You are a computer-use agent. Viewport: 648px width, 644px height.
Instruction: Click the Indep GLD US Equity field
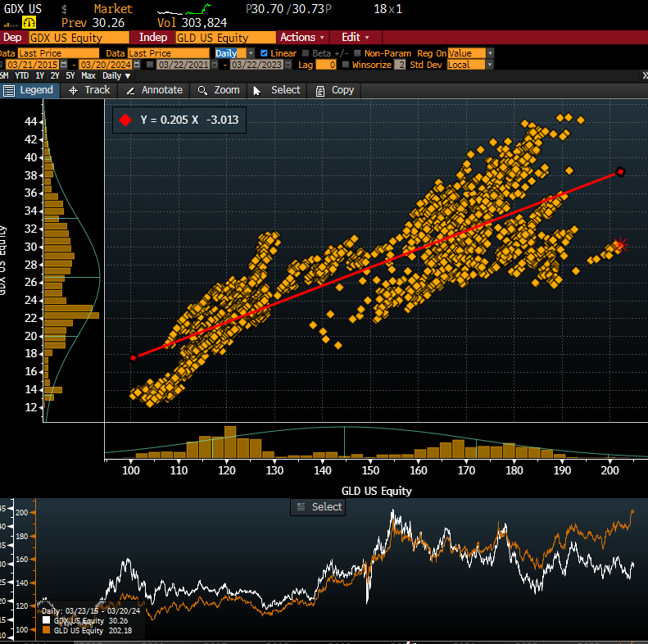point(225,38)
